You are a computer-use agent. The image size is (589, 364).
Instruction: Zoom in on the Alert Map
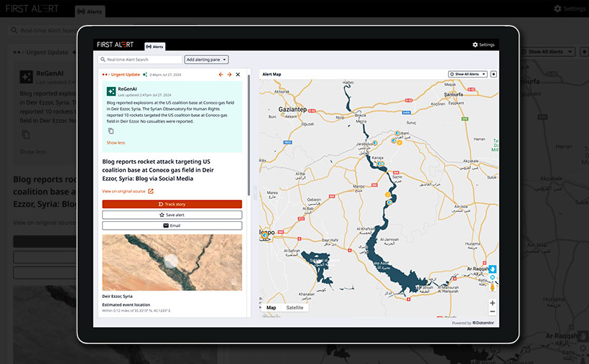click(492, 303)
